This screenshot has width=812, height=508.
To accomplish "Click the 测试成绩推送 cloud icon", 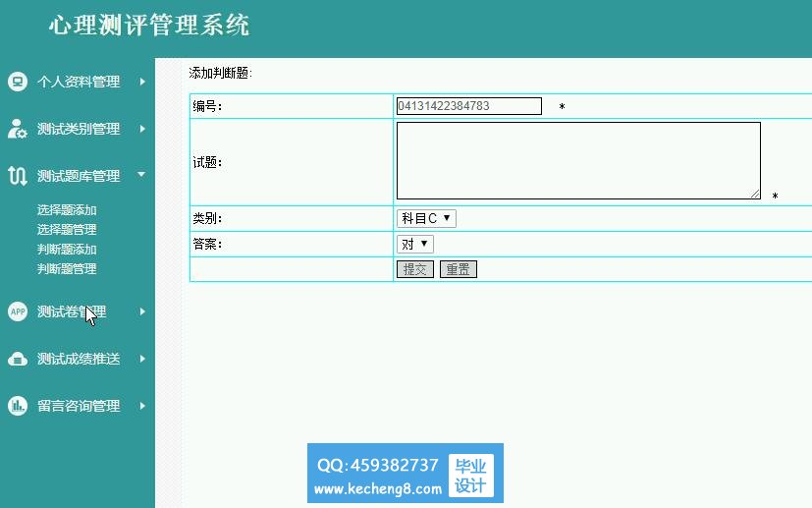I will coord(17,359).
